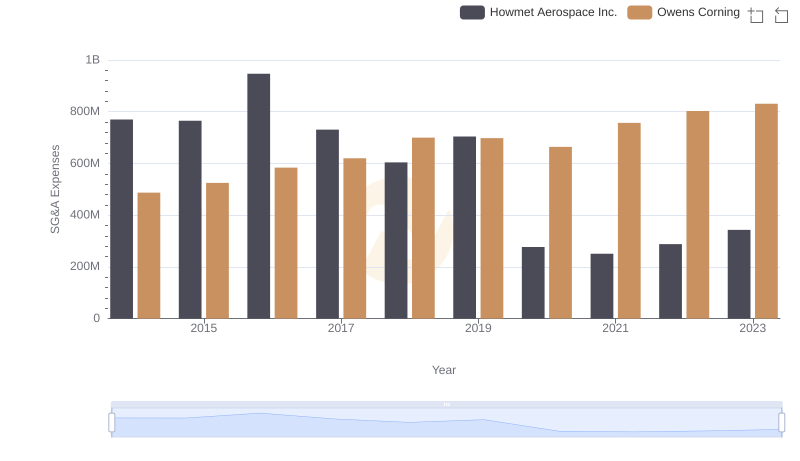The width and height of the screenshot is (800, 461).
Task: Click the Year axis title
Action: pos(444,370)
